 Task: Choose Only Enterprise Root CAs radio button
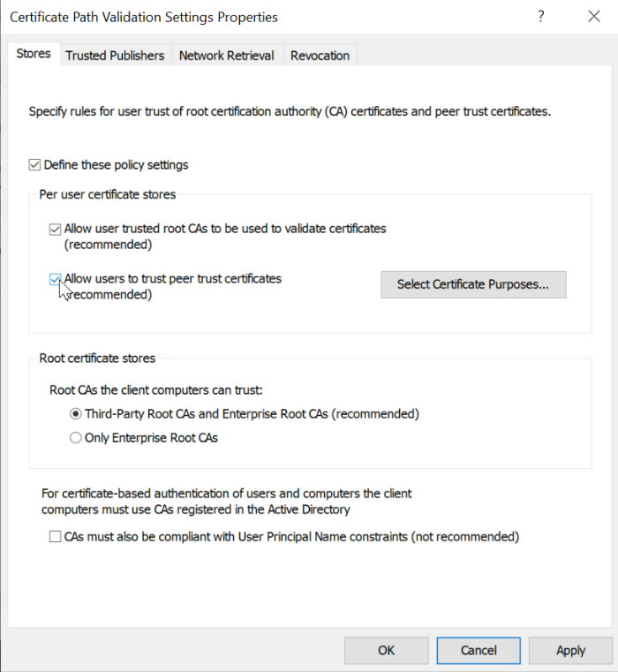(x=76, y=437)
